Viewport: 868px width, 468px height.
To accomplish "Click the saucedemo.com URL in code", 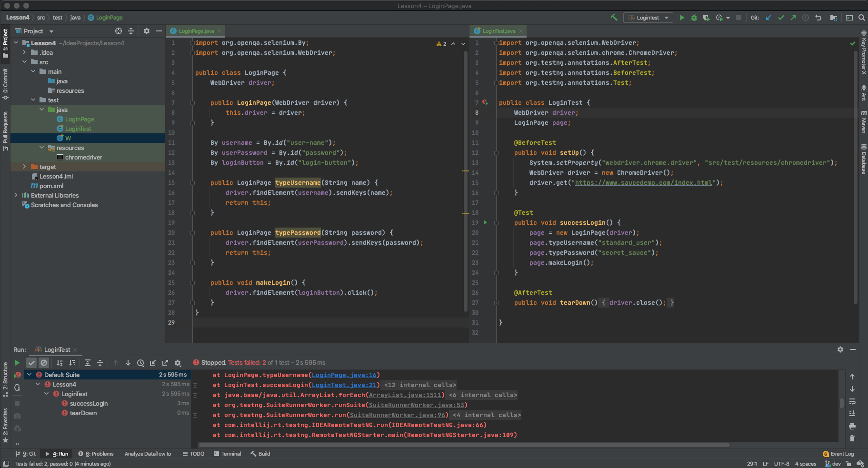I will click(644, 183).
